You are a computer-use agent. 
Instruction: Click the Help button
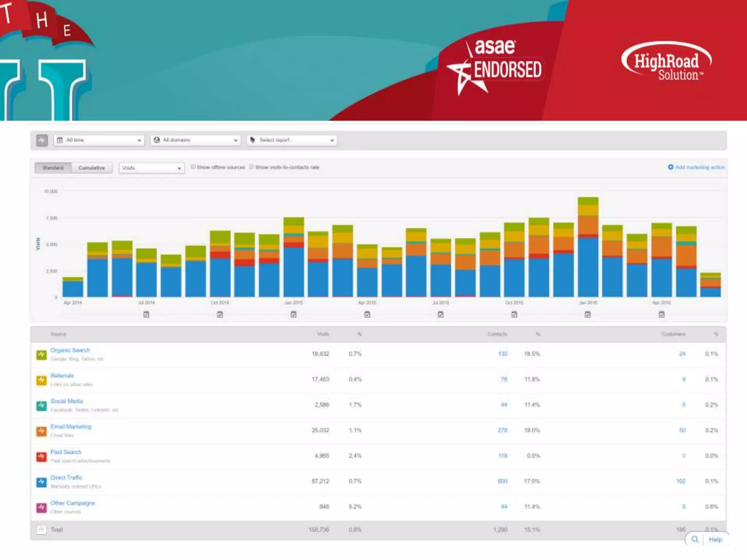[x=715, y=540]
